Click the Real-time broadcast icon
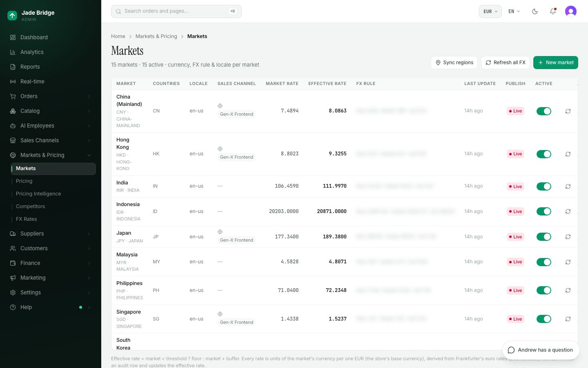Viewport: 588px width, 368px height. [13, 81]
